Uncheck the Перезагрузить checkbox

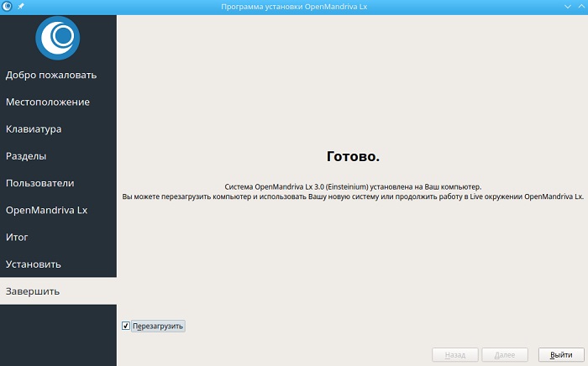click(x=126, y=326)
